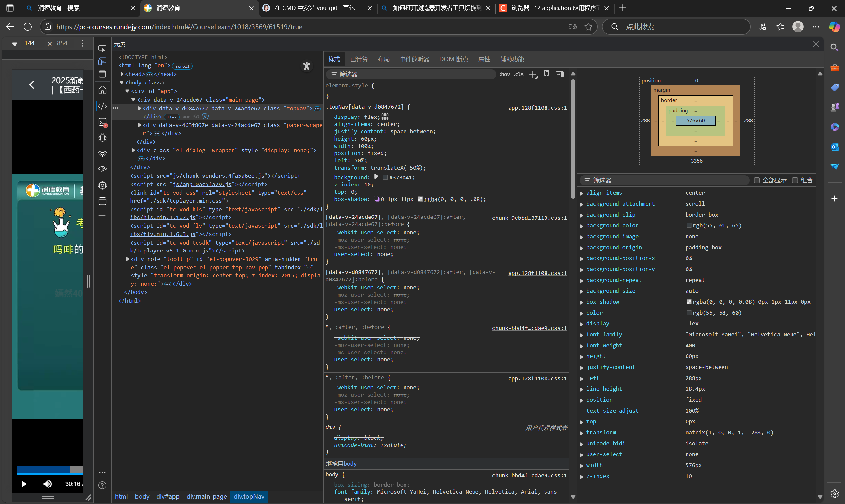Add this page to favorites with star icon
Viewport: 845px width, 504px height.
click(x=588, y=26)
